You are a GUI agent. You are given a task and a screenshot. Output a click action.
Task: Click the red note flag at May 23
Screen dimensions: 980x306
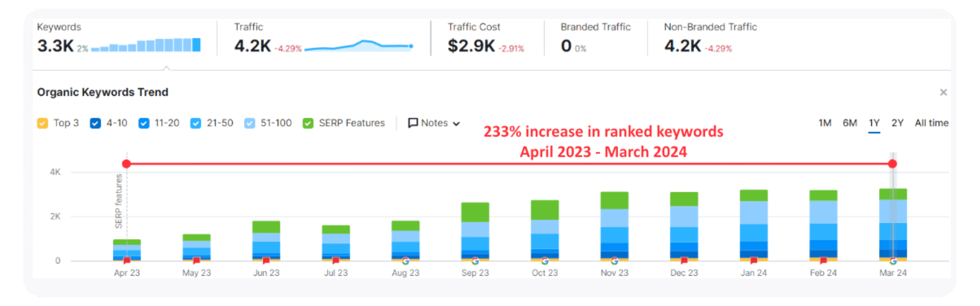(x=197, y=261)
